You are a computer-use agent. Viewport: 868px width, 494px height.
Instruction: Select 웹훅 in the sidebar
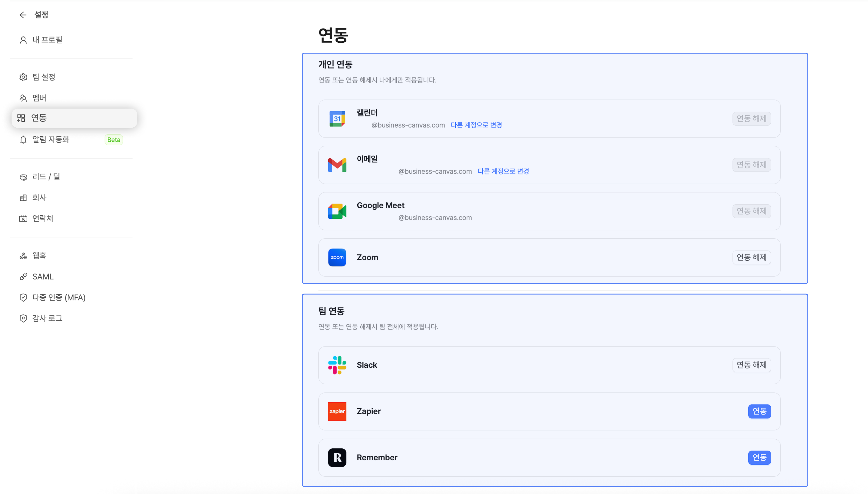coord(39,256)
